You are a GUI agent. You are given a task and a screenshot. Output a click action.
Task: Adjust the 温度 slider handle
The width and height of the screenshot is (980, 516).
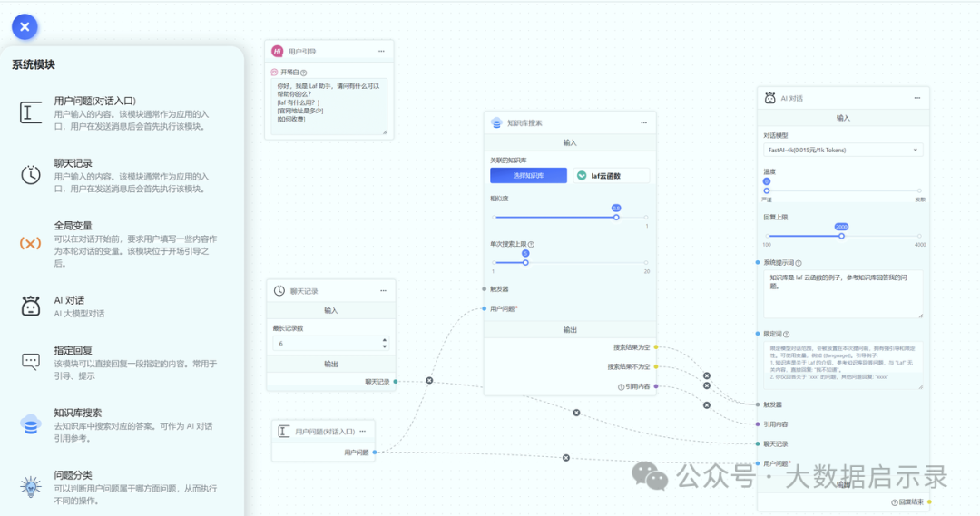[767, 190]
